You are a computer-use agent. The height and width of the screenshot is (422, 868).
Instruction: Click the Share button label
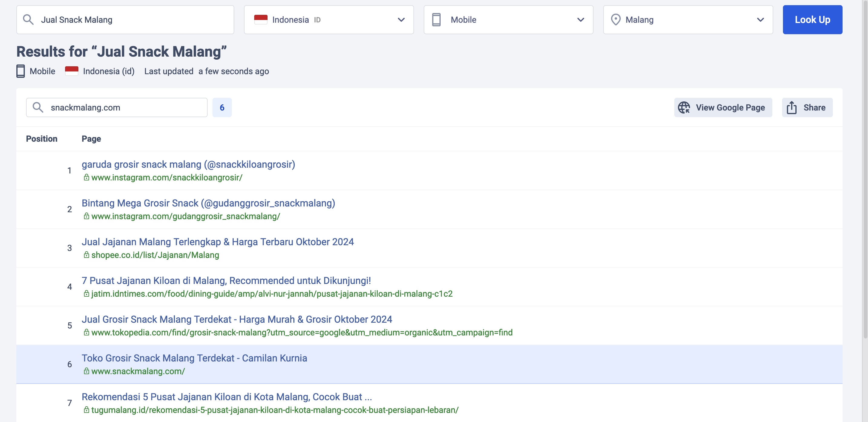(x=814, y=107)
